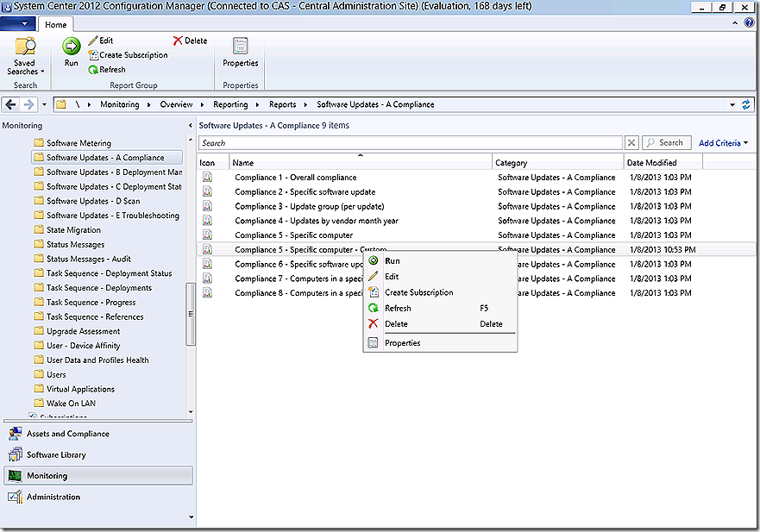Click report icon for Compliance 3
760x532 pixels.
click(x=207, y=206)
